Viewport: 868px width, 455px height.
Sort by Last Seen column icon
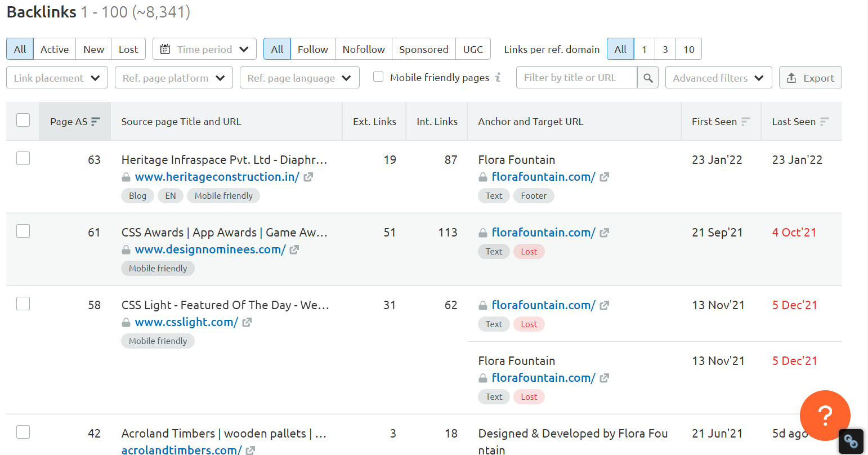point(825,122)
